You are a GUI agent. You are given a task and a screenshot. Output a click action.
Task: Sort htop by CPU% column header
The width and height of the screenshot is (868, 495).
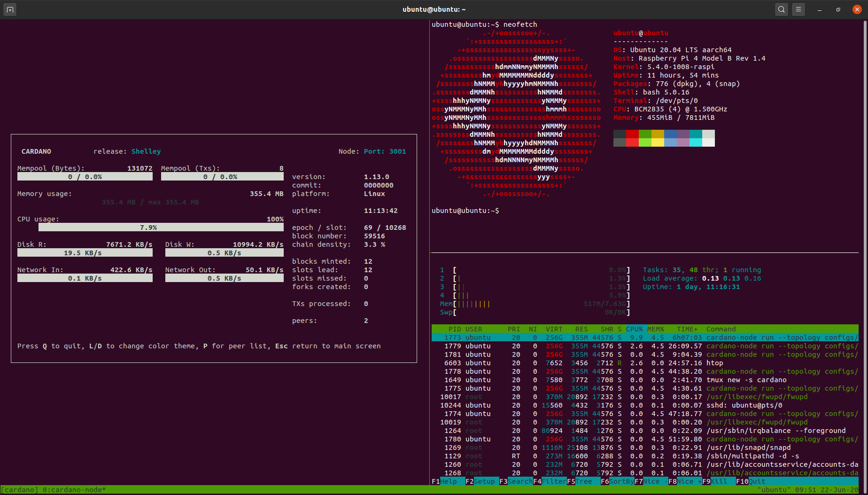click(634, 329)
